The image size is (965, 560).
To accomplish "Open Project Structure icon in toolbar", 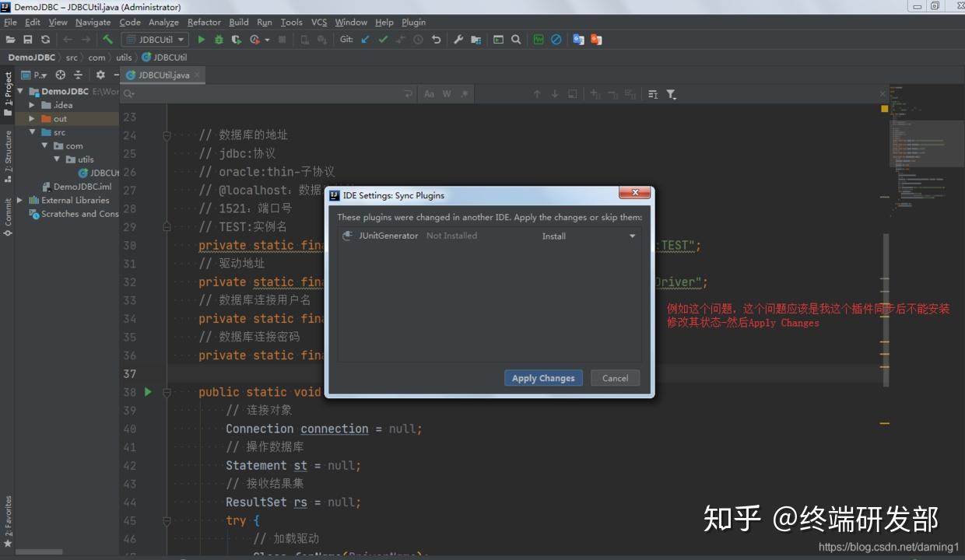I will (476, 40).
